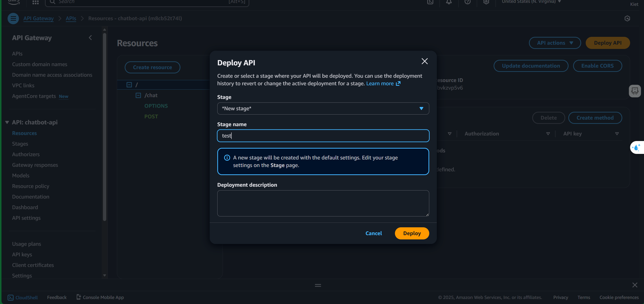This screenshot has height=304, width=644.
Task: Click inside the Deployment description textarea
Action: pyautogui.click(x=323, y=203)
